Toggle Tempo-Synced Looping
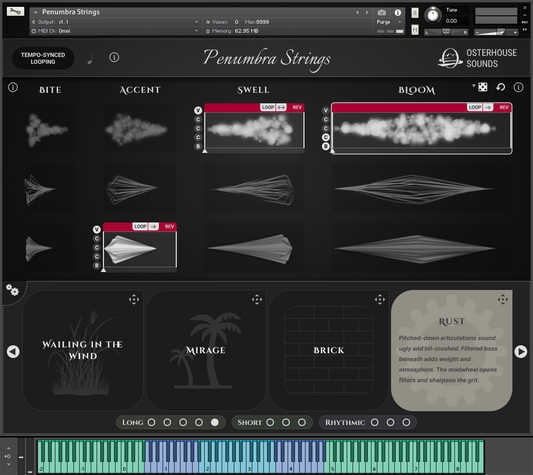Image resolution: width=533 pixels, height=475 pixels. click(43, 58)
